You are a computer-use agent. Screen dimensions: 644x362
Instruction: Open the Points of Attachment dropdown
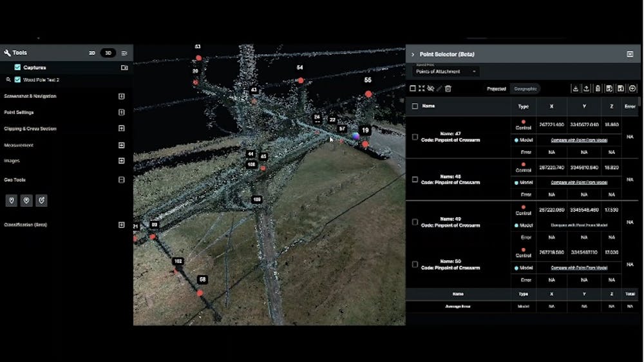[446, 71]
